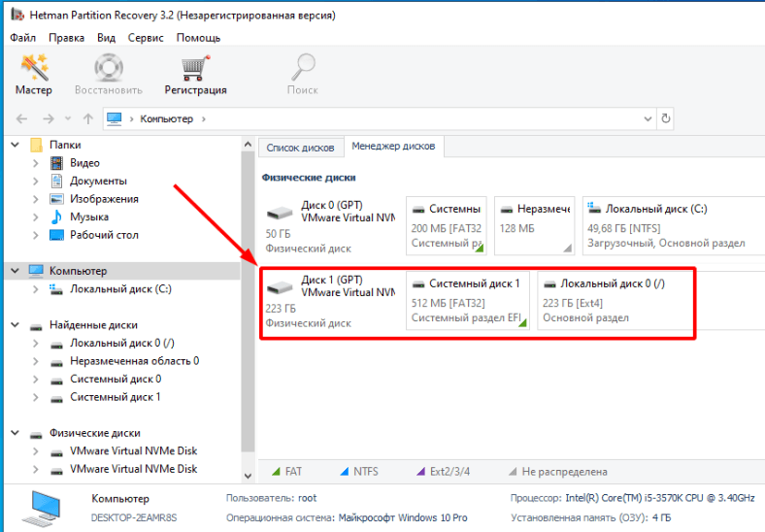Switch to the Список дисков tab
Viewport: 765px width, 532px height.
pos(300,148)
